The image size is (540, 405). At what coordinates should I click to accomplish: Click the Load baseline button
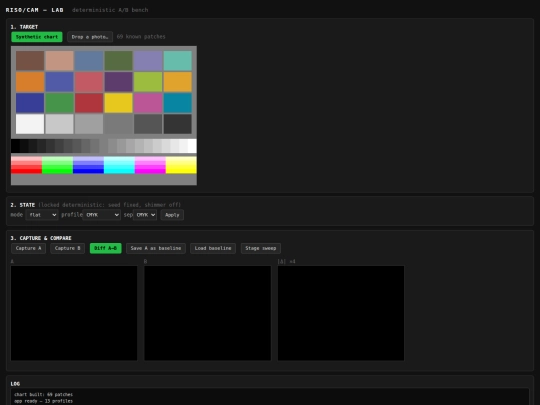[x=213, y=248]
